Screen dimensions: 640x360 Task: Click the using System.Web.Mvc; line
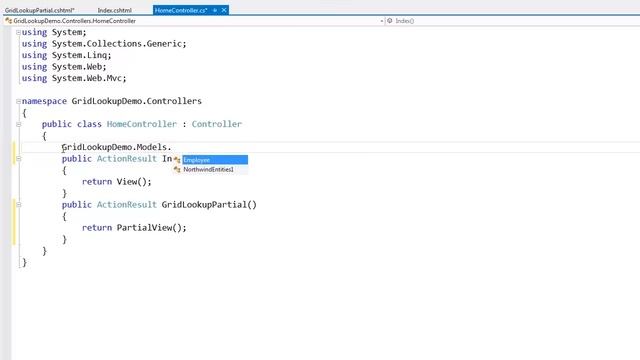point(74,78)
